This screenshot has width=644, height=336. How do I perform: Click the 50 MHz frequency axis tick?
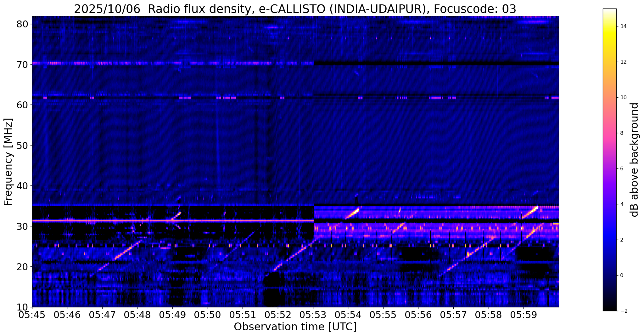coord(23,145)
